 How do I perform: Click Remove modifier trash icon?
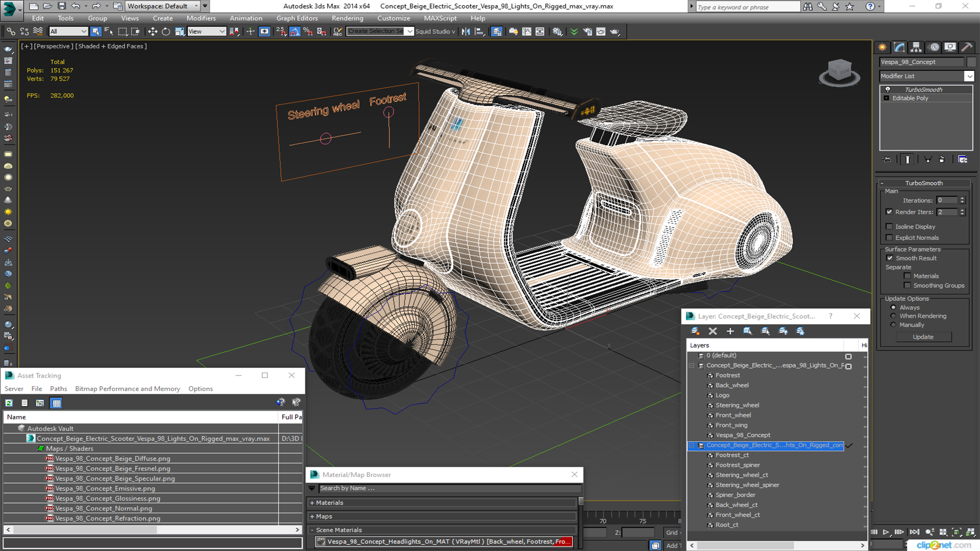point(942,160)
